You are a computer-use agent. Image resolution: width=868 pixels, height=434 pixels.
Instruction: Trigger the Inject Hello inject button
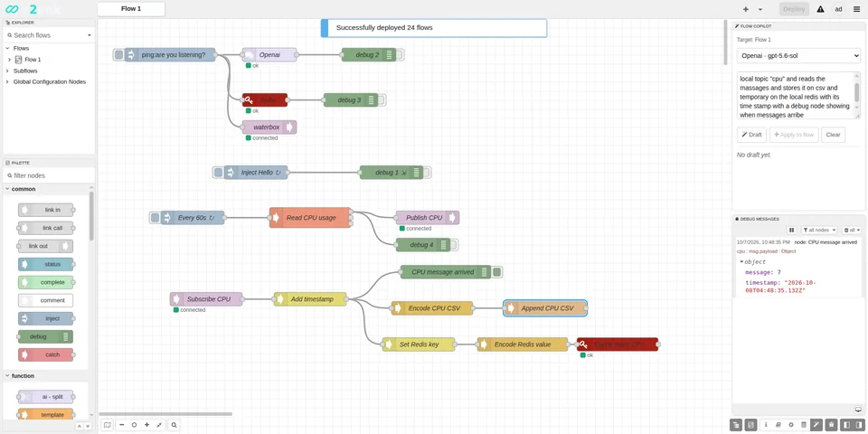(218, 172)
